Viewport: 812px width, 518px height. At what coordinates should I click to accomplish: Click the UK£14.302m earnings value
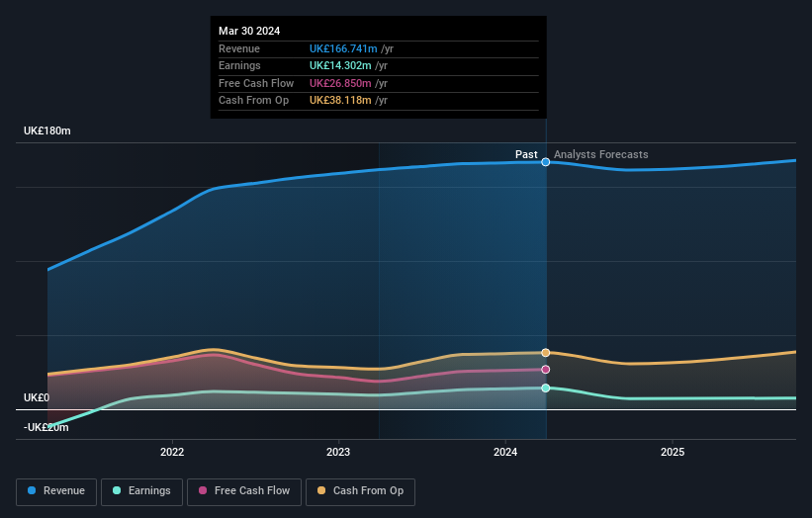(x=340, y=65)
